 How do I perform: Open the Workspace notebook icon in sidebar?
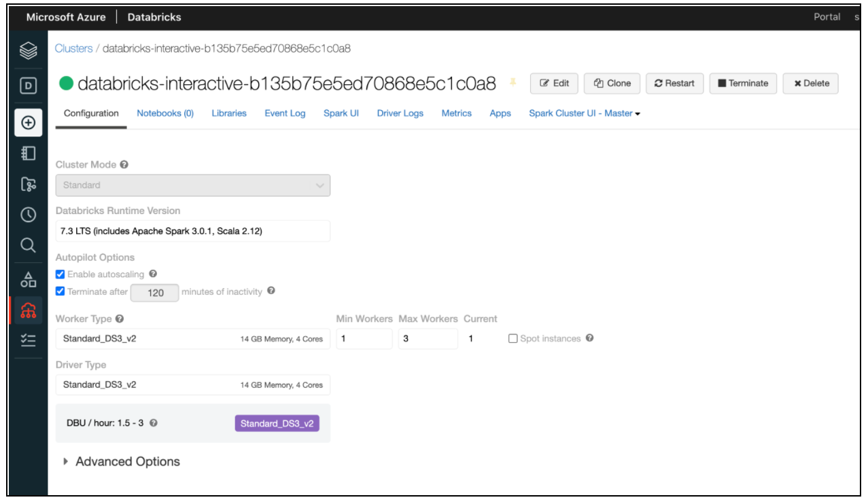[28, 154]
